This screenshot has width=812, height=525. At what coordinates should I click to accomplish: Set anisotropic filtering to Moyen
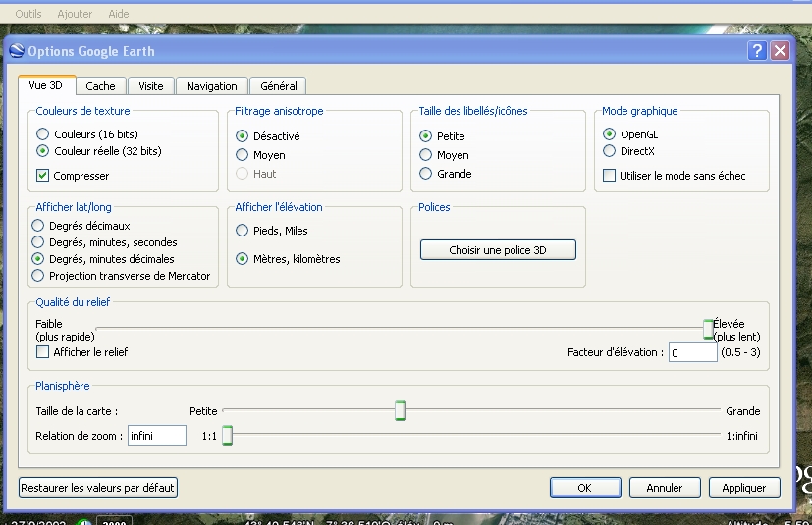[x=243, y=155]
